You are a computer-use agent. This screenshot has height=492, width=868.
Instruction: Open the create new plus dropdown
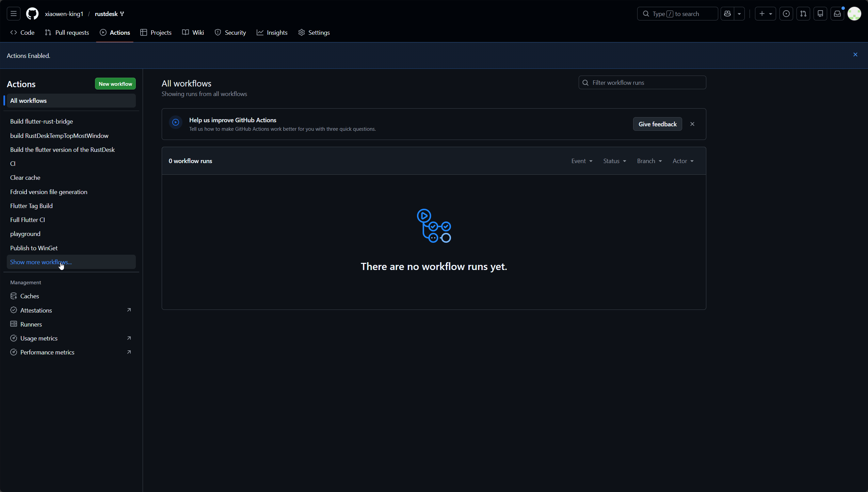[765, 14]
